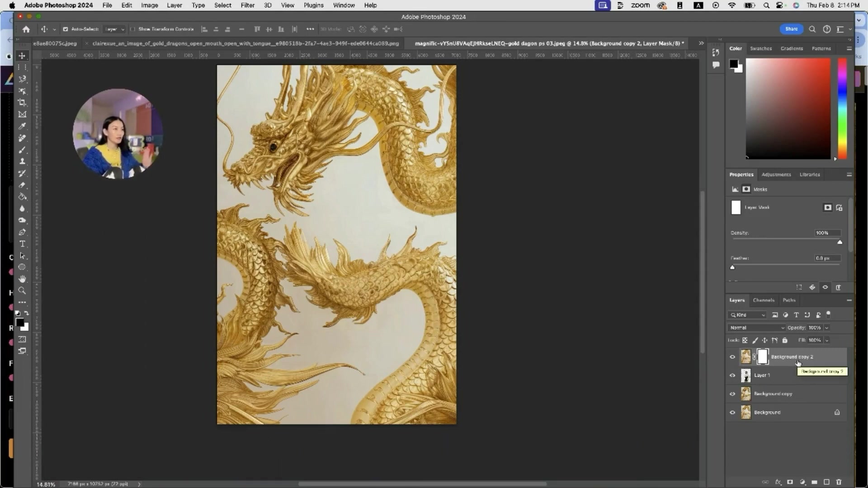Toggle lock transparent pixels
The width and height of the screenshot is (868, 488).
(745, 340)
